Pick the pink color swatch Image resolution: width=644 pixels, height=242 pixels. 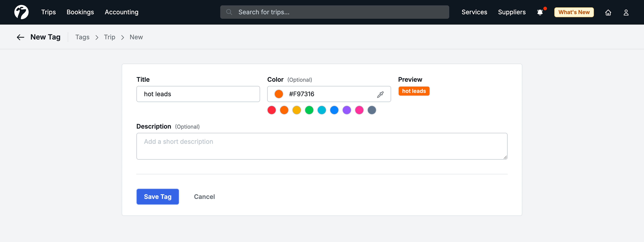[x=359, y=110]
